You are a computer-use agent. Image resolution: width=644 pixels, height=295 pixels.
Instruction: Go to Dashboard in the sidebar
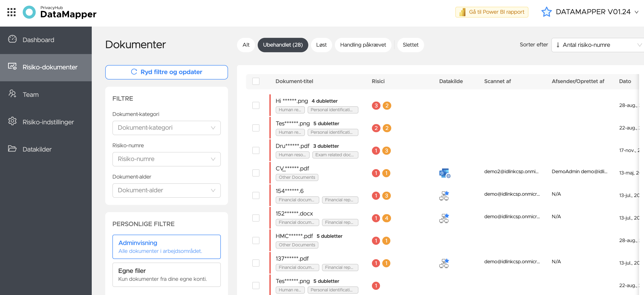click(x=46, y=40)
